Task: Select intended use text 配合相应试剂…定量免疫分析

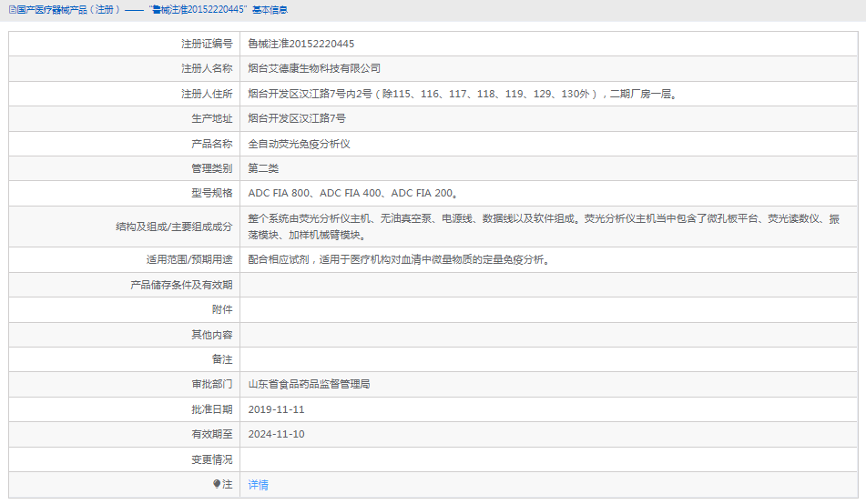Action: click(399, 259)
